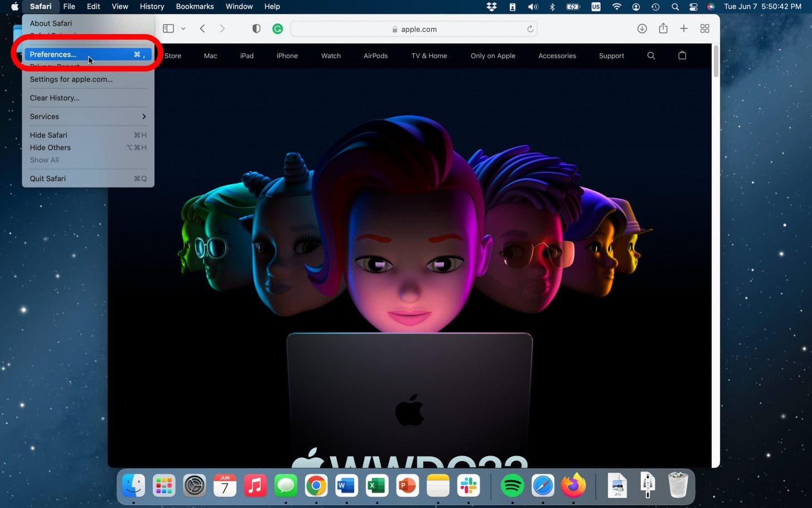Open the TV & Home navigation link
Screen dimensions: 812x508
[429, 56]
